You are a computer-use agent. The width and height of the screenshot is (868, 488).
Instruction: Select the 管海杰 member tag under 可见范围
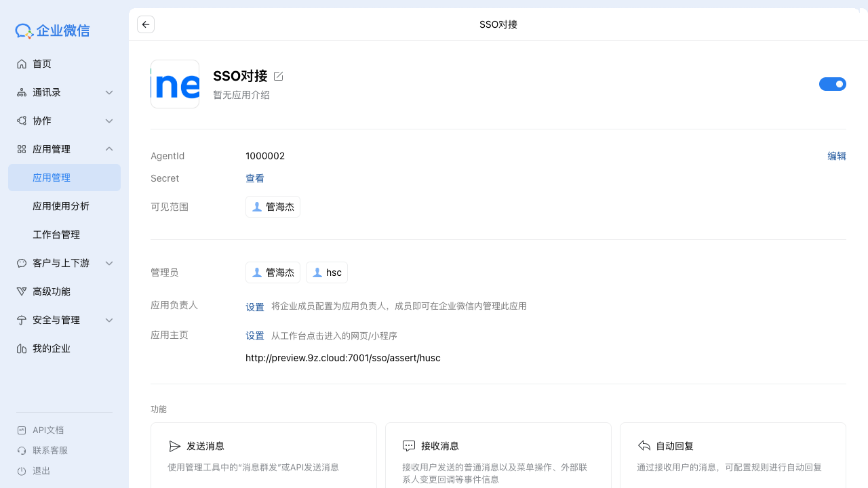273,207
